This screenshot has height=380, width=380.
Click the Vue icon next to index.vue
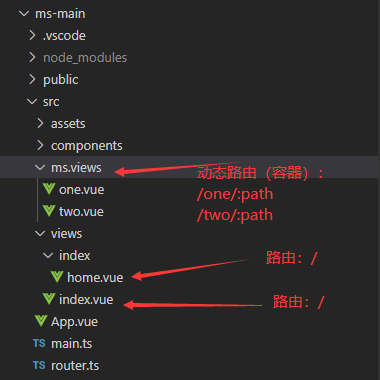(x=49, y=299)
